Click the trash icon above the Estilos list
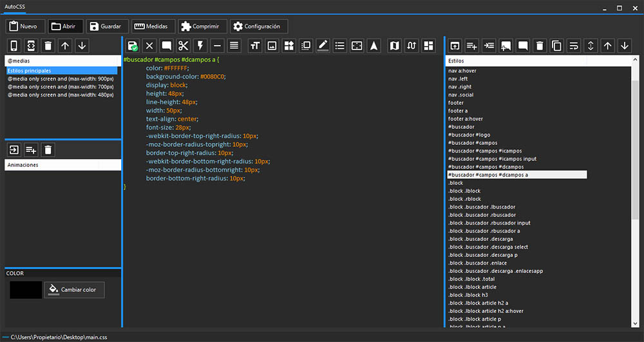 (x=540, y=46)
